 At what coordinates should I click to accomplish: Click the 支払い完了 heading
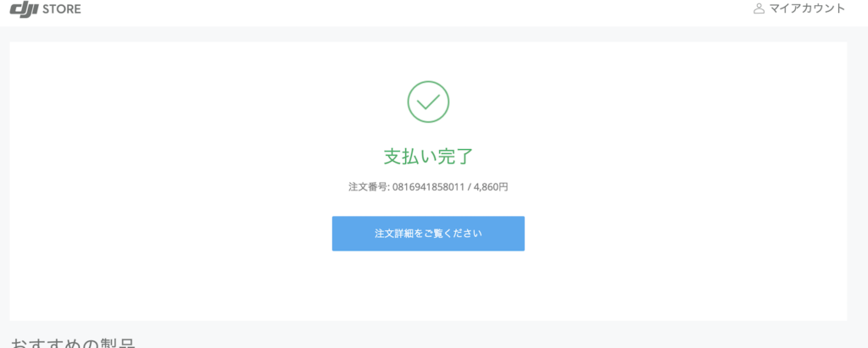pos(428,157)
